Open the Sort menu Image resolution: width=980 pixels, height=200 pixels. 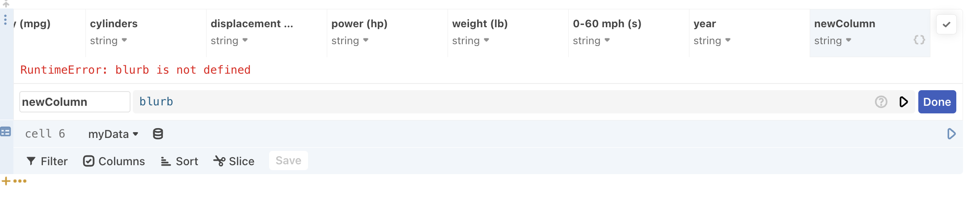click(179, 161)
